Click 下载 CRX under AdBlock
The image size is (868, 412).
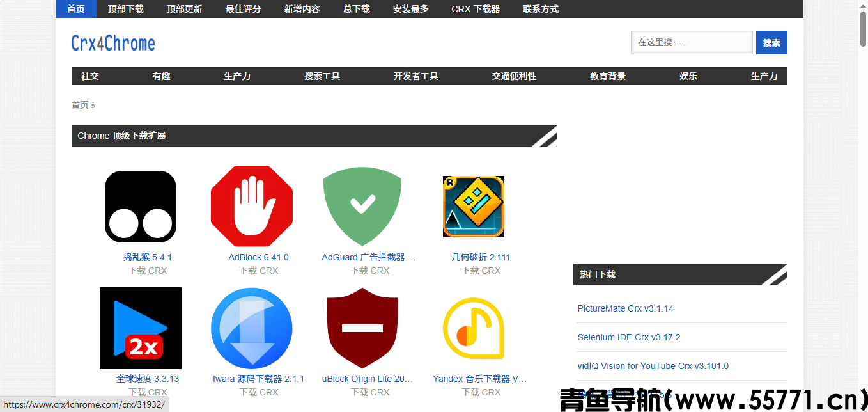click(259, 271)
